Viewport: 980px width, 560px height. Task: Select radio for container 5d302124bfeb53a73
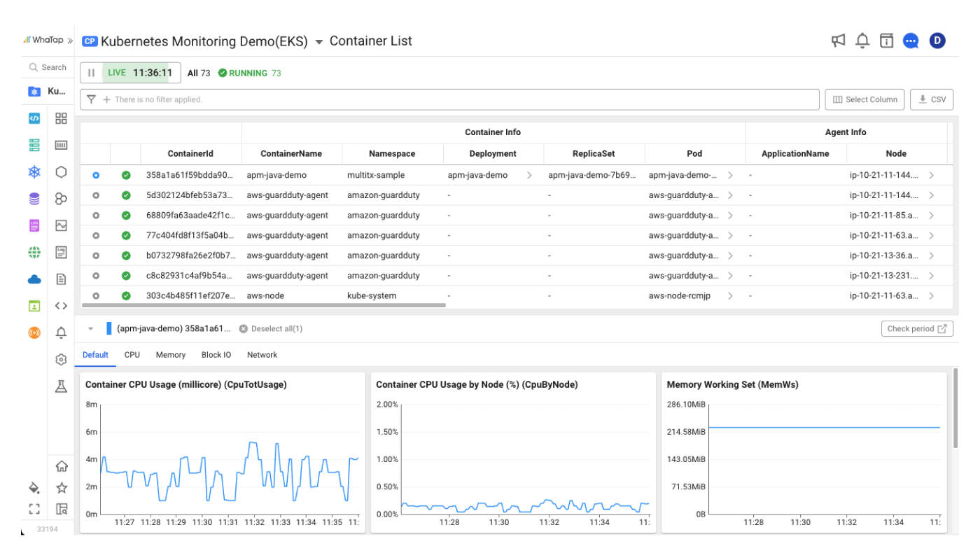96,195
